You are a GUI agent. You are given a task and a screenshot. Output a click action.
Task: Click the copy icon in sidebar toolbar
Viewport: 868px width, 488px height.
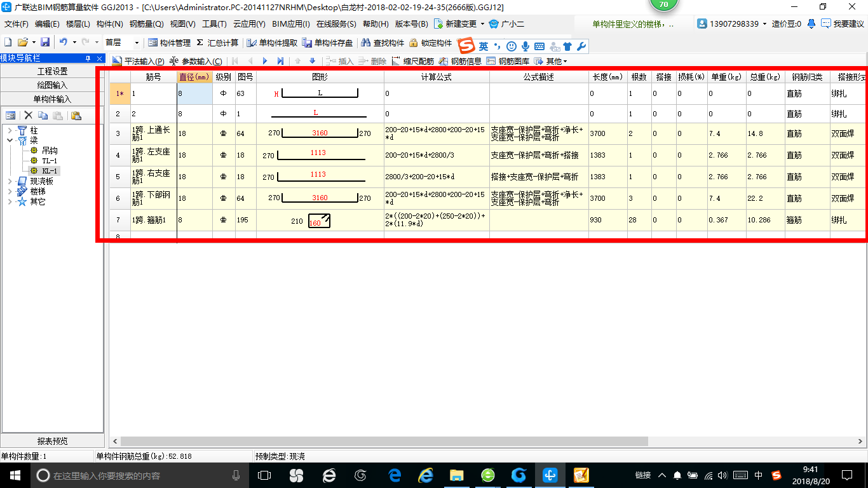(43, 116)
